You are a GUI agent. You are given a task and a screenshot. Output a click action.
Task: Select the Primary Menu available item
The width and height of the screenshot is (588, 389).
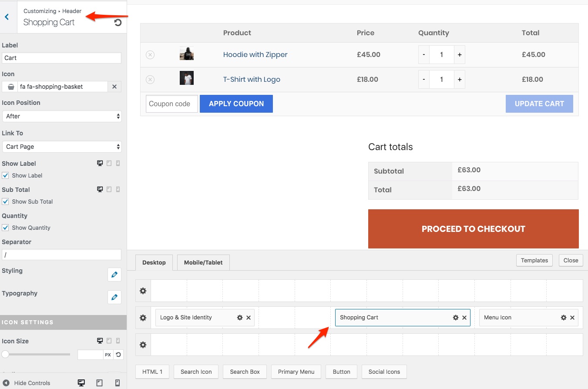296,372
